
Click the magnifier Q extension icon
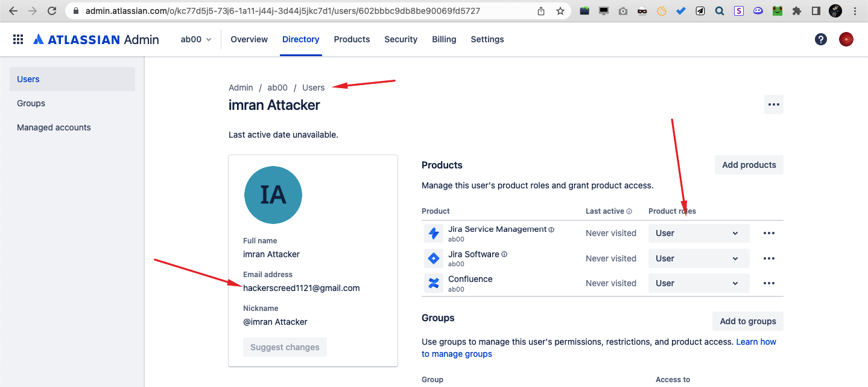click(720, 11)
